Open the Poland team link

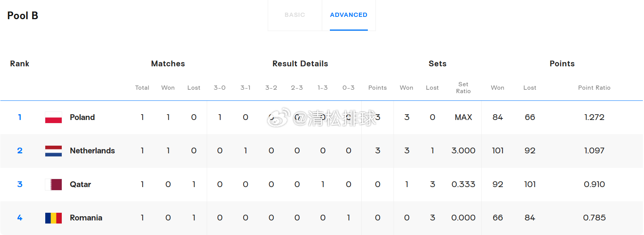click(x=82, y=117)
